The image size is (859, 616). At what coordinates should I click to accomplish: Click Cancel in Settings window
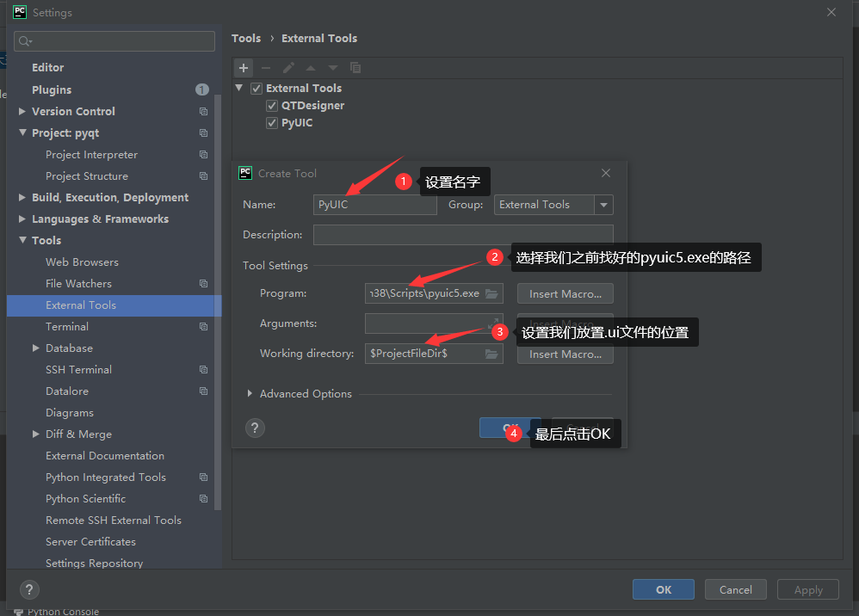pos(736,589)
